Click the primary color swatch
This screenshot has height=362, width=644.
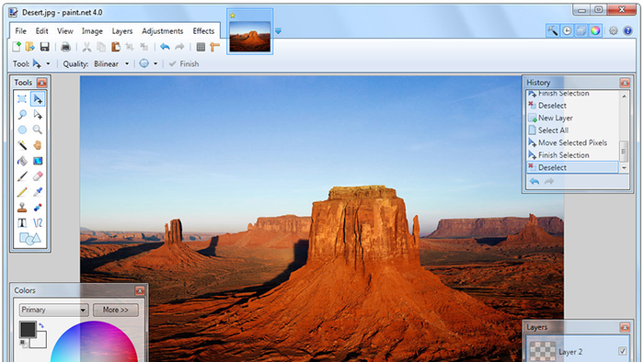click(28, 330)
